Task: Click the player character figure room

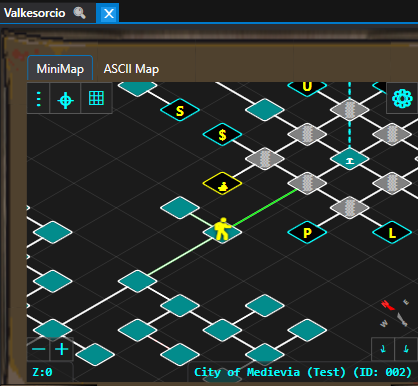Action: click(x=222, y=231)
